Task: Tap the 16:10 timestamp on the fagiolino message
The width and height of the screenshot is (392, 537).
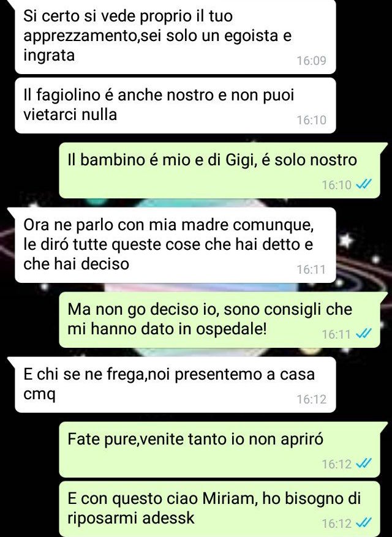Action: point(312,120)
